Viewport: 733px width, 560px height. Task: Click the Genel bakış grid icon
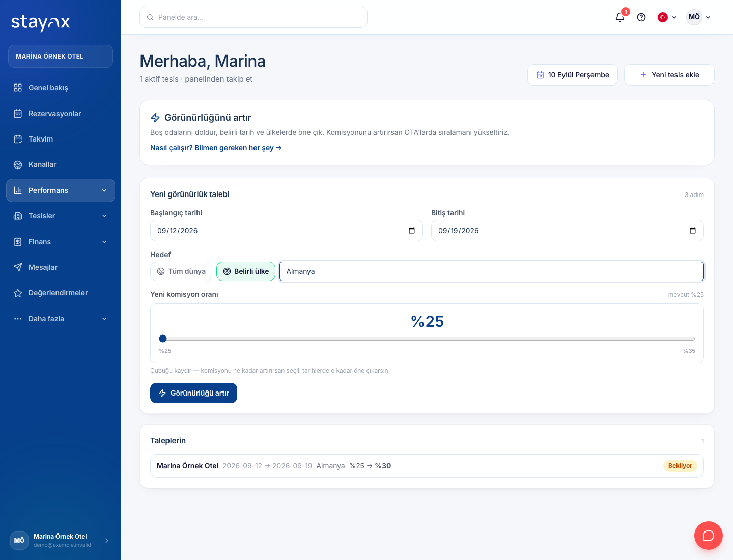pos(18,88)
